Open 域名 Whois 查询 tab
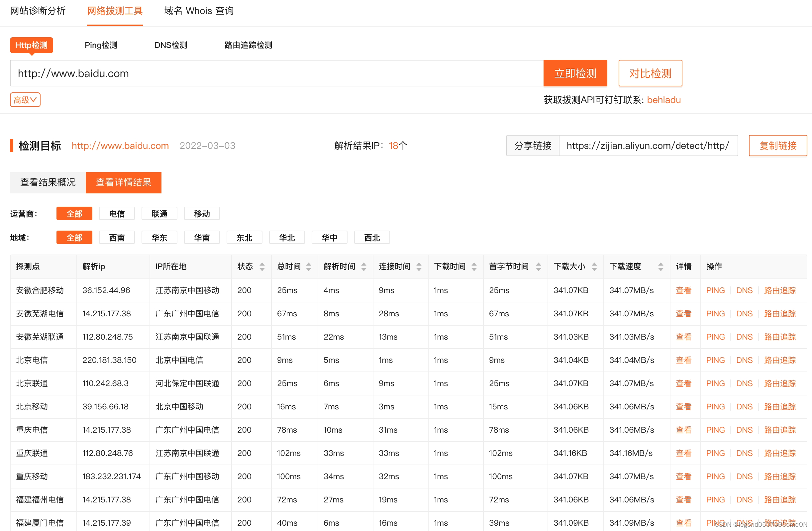Image resolution: width=812 pixels, height=531 pixels. pos(199,11)
